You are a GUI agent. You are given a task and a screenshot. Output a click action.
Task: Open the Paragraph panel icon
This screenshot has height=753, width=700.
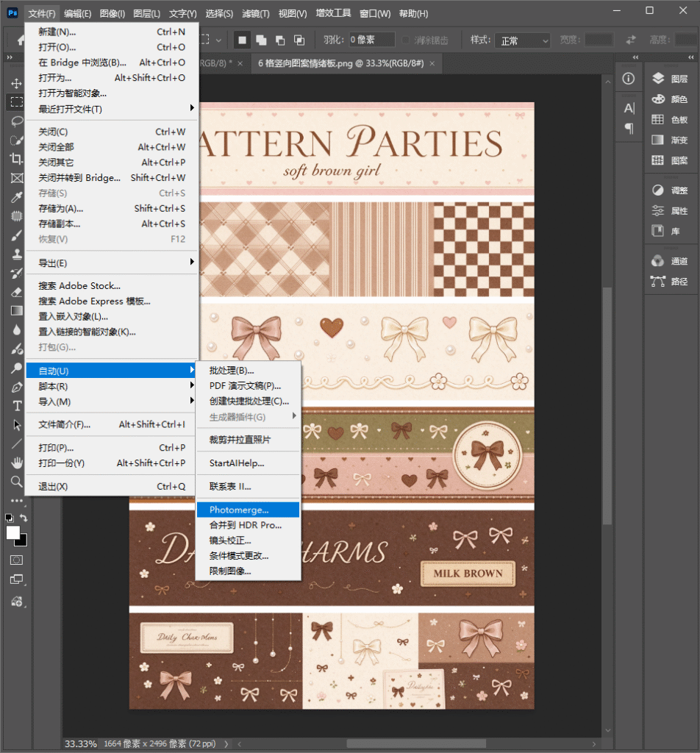point(629,128)
